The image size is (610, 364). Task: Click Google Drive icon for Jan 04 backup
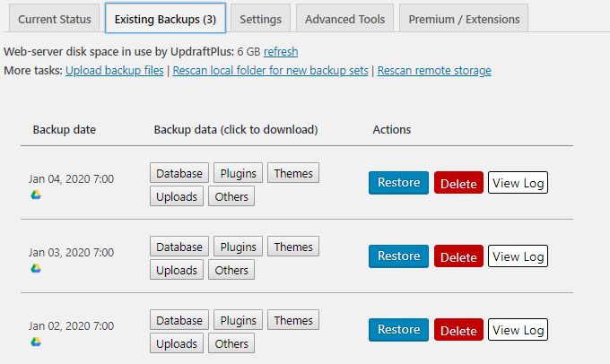click(x=36, y=195)
